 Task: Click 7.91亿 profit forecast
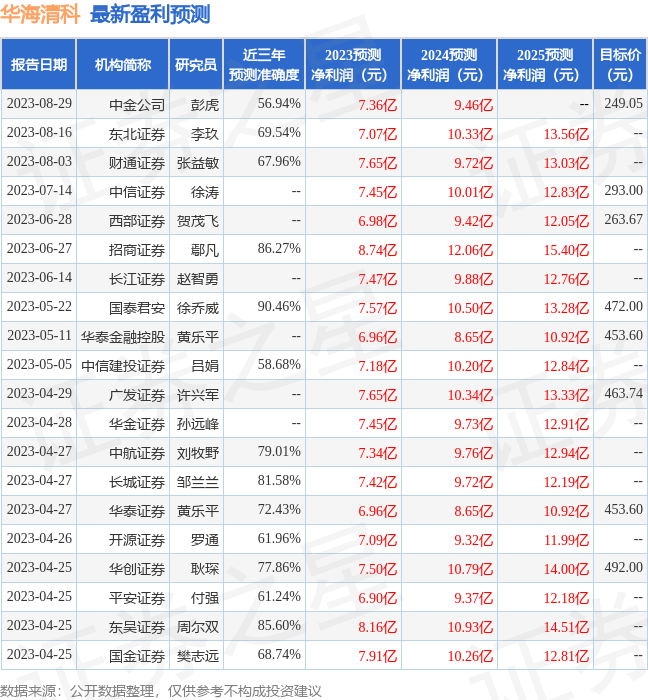pos(378,656)
